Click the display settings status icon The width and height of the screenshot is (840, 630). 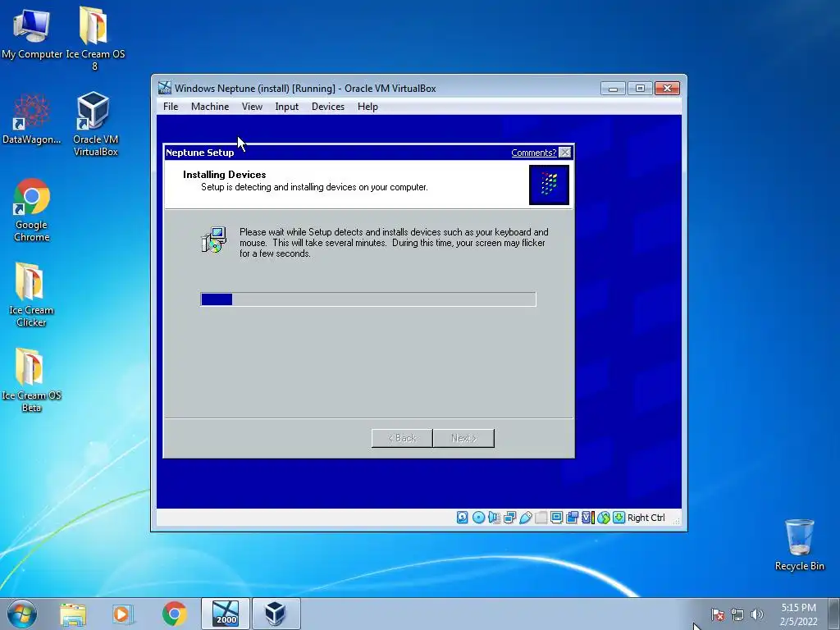click(557, 517)
